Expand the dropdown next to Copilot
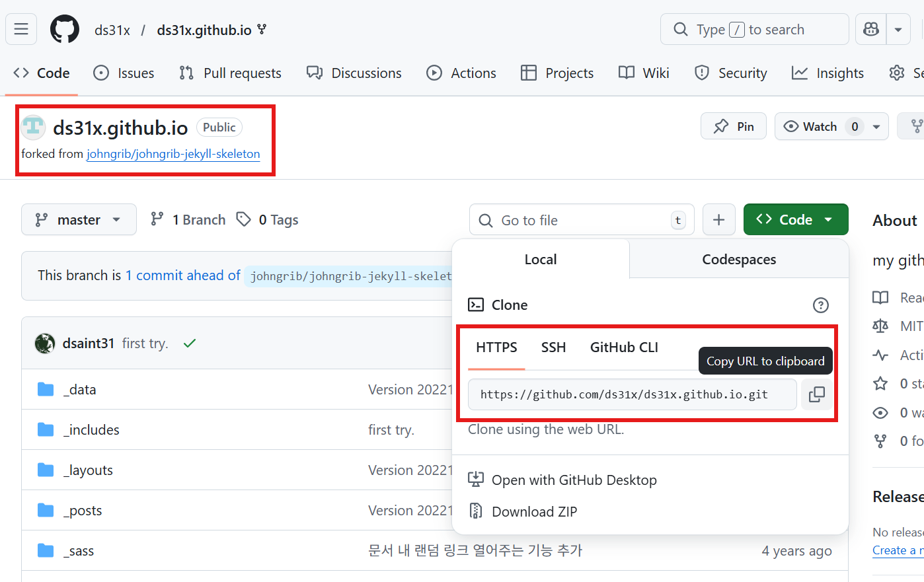The width and height of the screenshot is (924, 582). [x=898, y=29]
